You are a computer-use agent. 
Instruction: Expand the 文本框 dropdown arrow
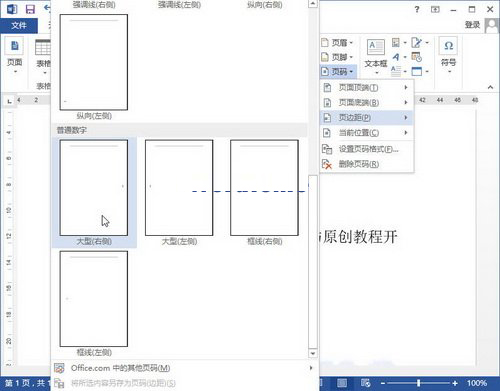377,73
